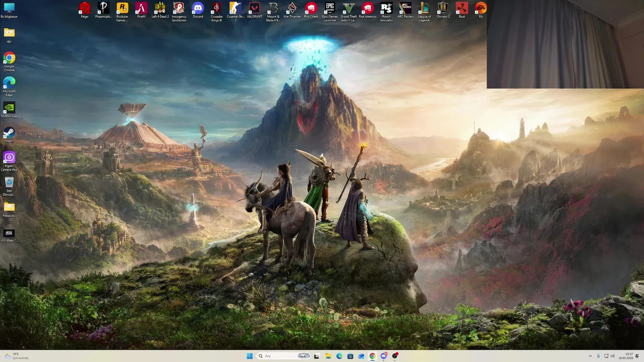
Task: Open the weather widget showing 13°C
Action: pyautogui.click(x=16, y=356)
